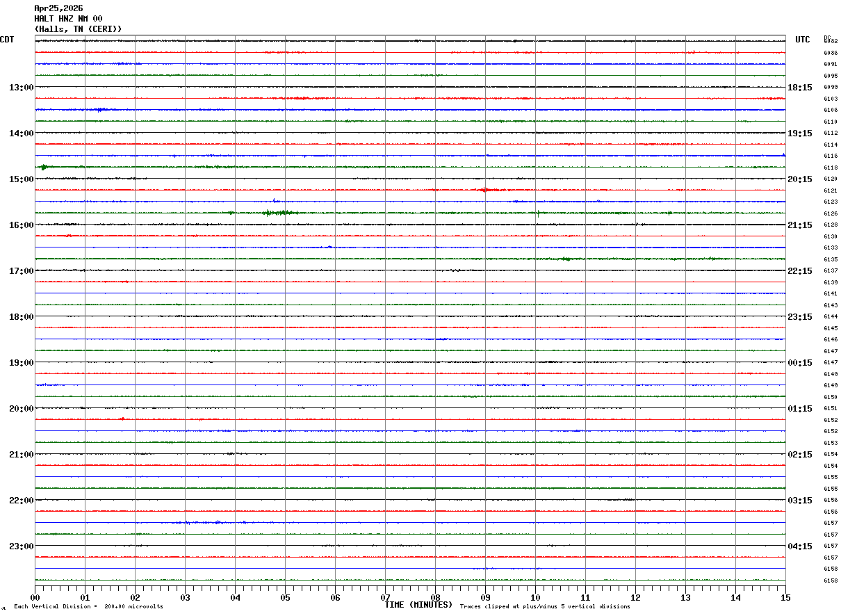
Task: Click the 02:15 UTC time label
Action: click(x=800, y=455)
